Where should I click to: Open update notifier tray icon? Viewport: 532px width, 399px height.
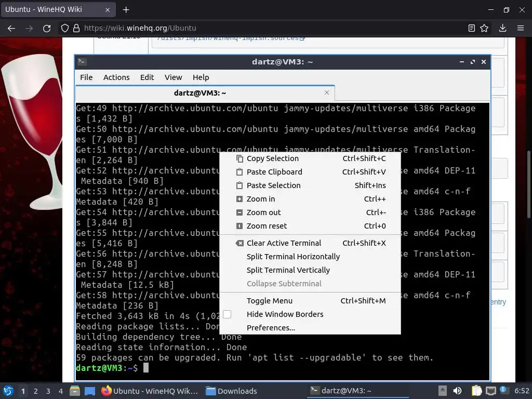pos(504,390)
